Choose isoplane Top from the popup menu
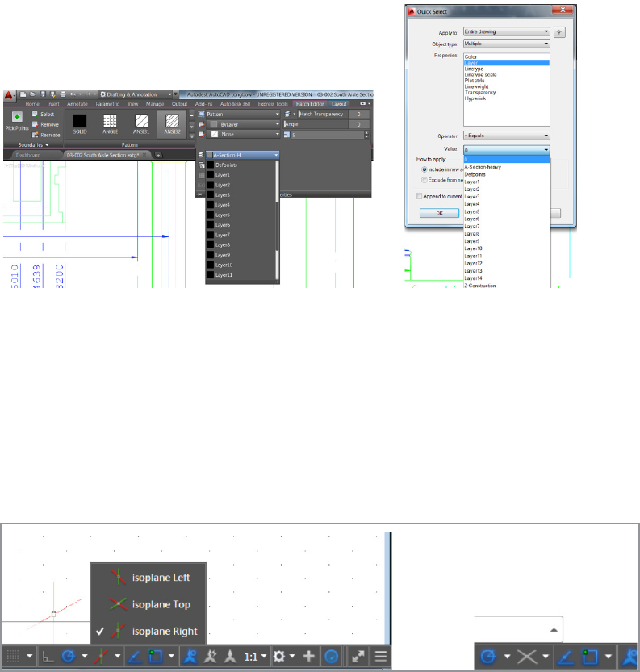The image size is (640, 672). tap(148, 604)
